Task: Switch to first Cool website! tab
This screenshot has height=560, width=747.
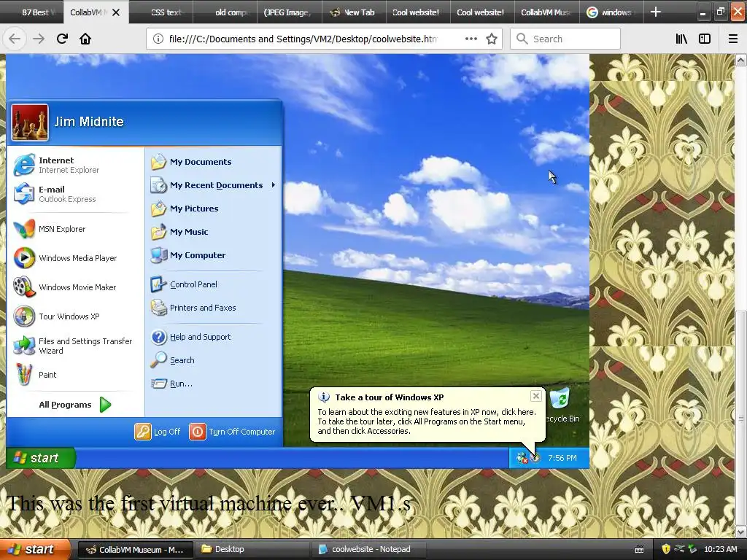Action: click(416, 12)
